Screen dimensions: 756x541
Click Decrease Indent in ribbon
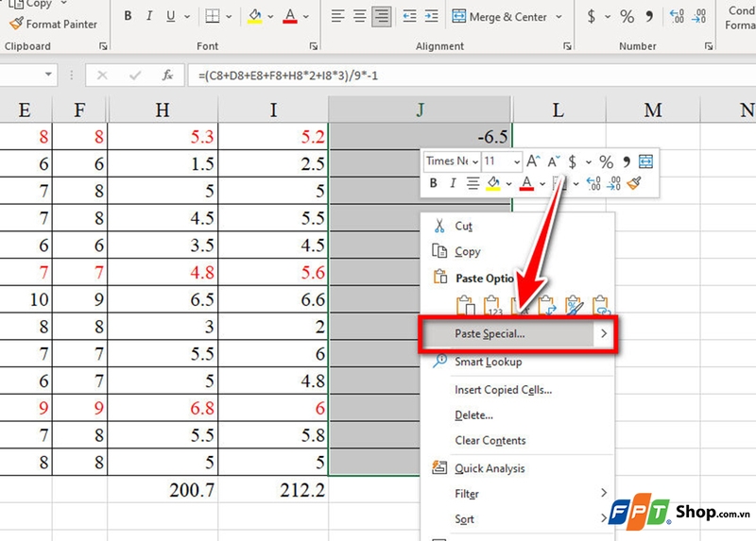[x=409, y=16]
